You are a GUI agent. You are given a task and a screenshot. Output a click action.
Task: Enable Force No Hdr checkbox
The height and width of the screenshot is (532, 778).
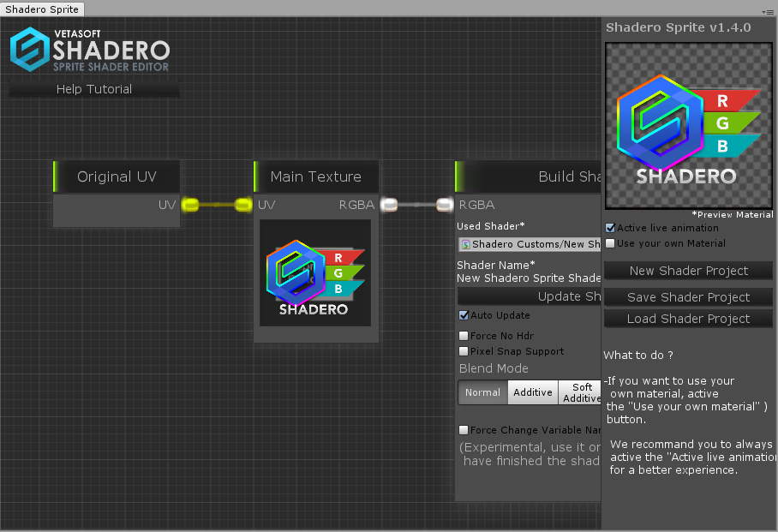pos(464,336)
